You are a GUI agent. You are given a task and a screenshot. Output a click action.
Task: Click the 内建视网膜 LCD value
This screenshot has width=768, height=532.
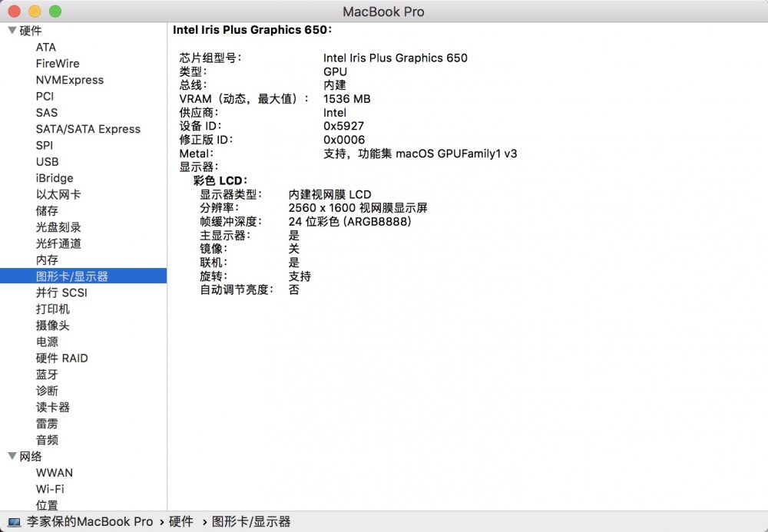[x=329, y=194]
